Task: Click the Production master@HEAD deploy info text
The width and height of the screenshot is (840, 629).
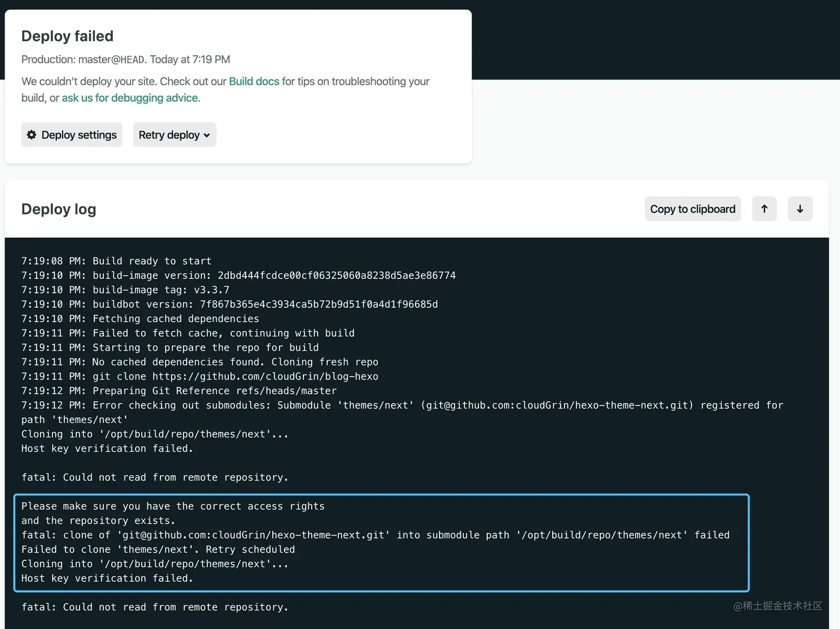Action: [126, 59]
